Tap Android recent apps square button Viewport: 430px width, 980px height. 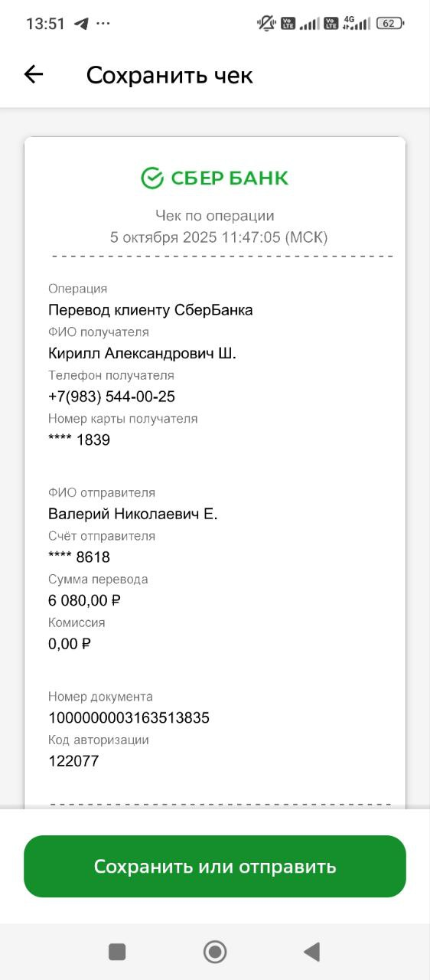click(117, 952)
